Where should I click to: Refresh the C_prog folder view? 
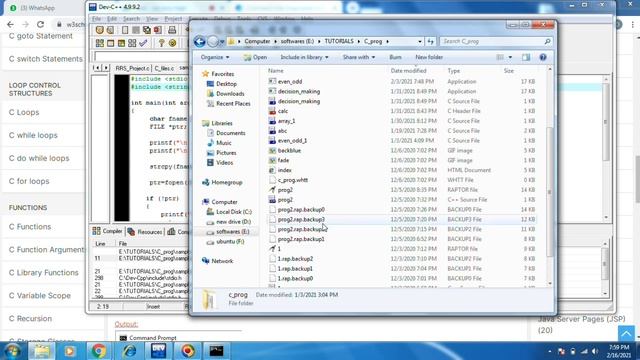click(x=431, y=41)
